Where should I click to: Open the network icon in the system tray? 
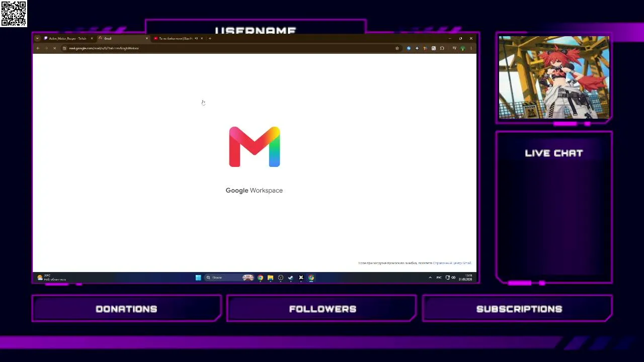tap(447, 278)
